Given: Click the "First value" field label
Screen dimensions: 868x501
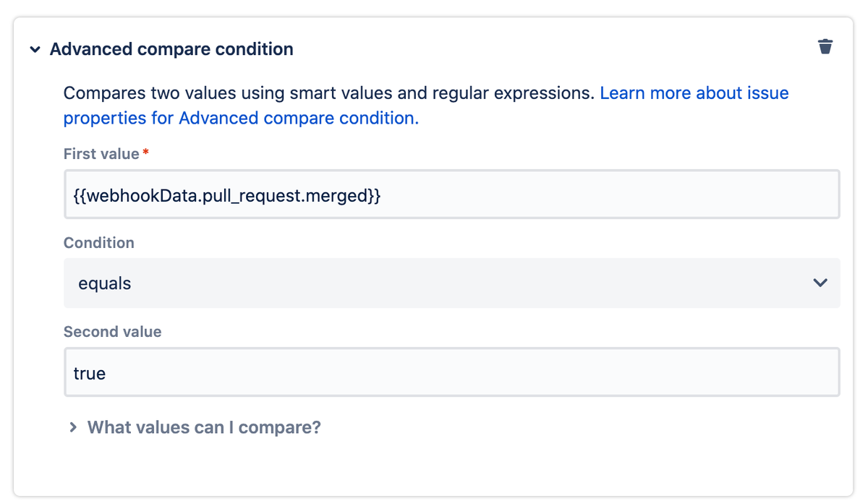Looking at the screenshot, I should pyautogui.click(x=101, y=154).
